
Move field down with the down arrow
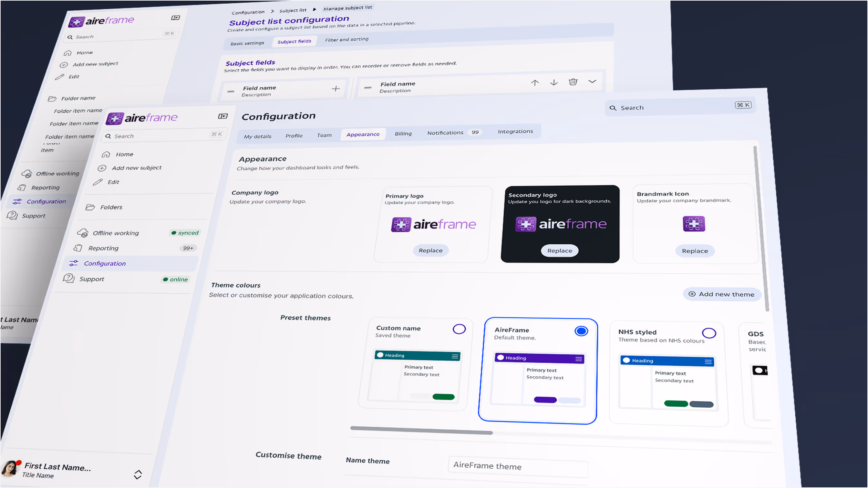tap(554, 83)
